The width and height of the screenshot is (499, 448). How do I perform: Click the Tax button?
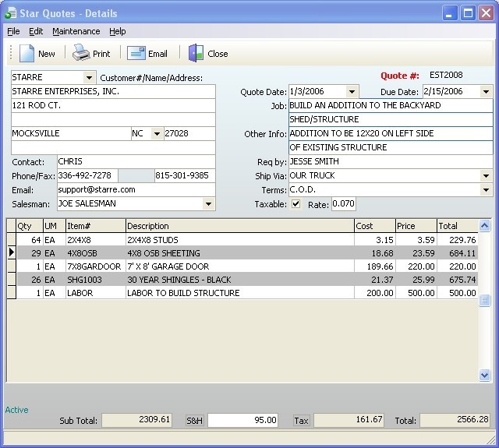pos(301,420)
